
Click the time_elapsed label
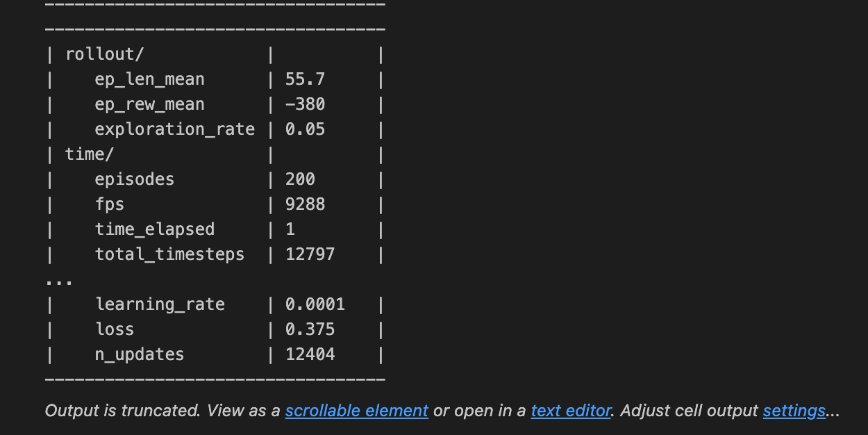coord(155,229)
